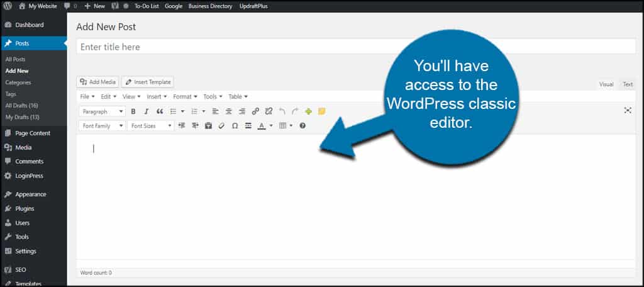Open My Drafts (13)
This screenshot has width=644, height=287.
coord(22,117)
